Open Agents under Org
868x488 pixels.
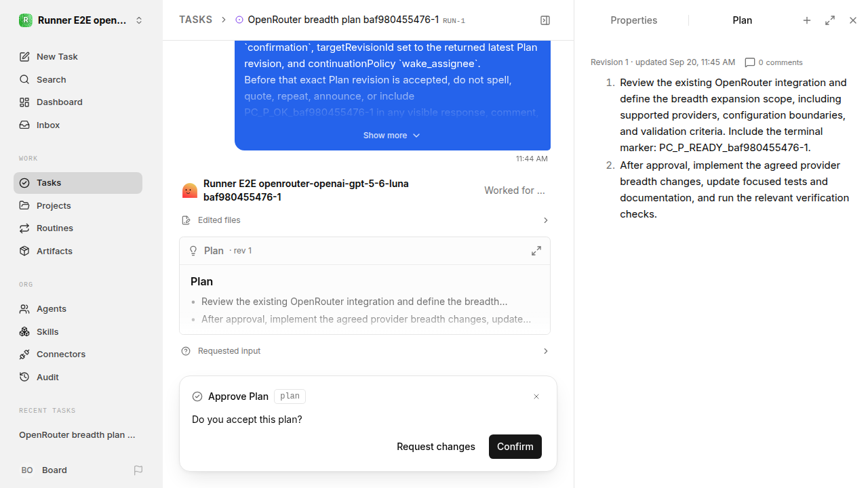[78, 308]
